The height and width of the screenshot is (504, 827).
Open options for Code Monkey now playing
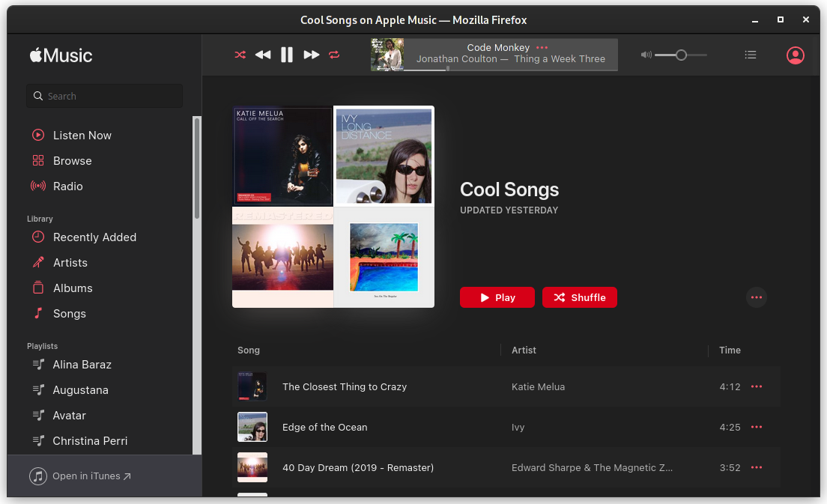point(542,47)
